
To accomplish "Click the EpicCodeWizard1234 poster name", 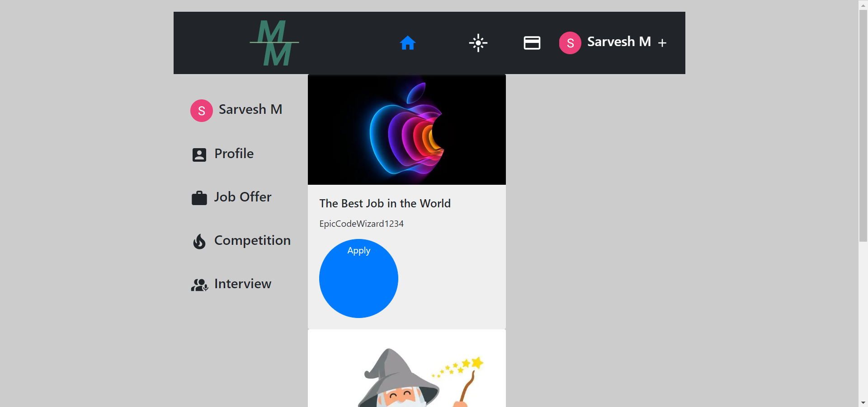I will [x=362, y=224].
